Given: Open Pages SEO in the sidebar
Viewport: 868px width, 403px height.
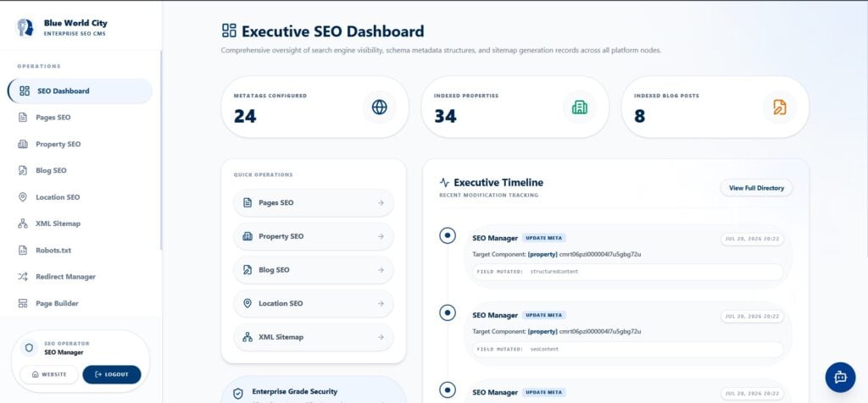Looking at the screenshot, I should click(81, 118).
